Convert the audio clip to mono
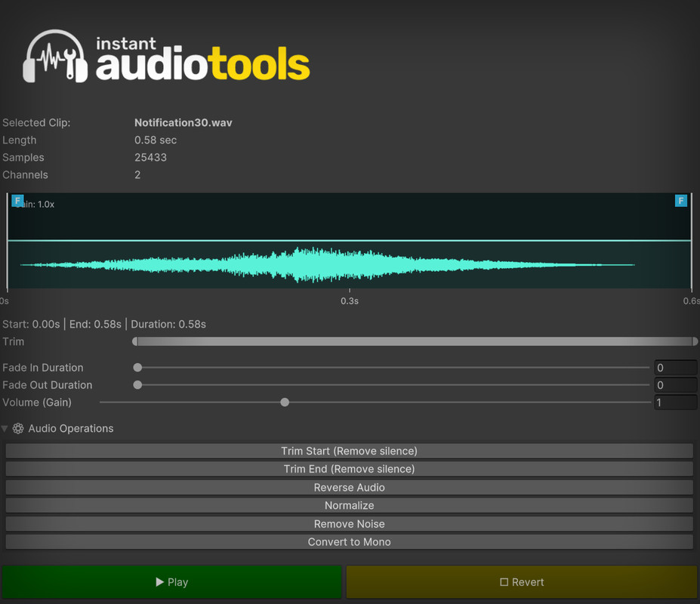 [x=349, y=541]
